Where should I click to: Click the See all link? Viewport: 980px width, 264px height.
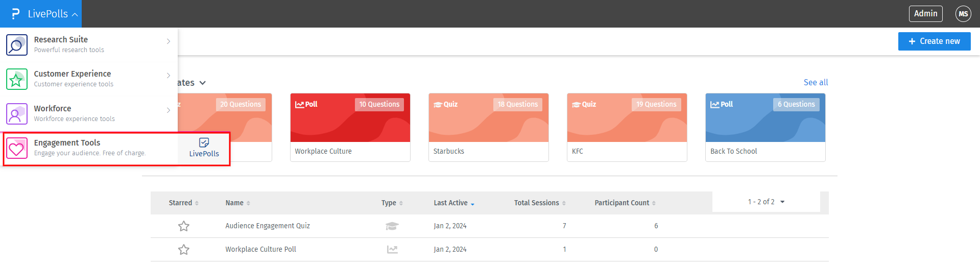point(816,82)
